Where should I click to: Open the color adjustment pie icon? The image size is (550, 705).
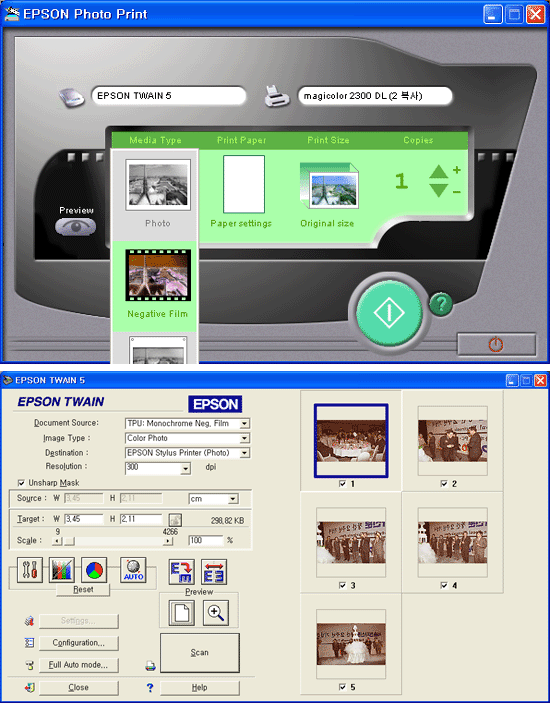click(94, 570)
